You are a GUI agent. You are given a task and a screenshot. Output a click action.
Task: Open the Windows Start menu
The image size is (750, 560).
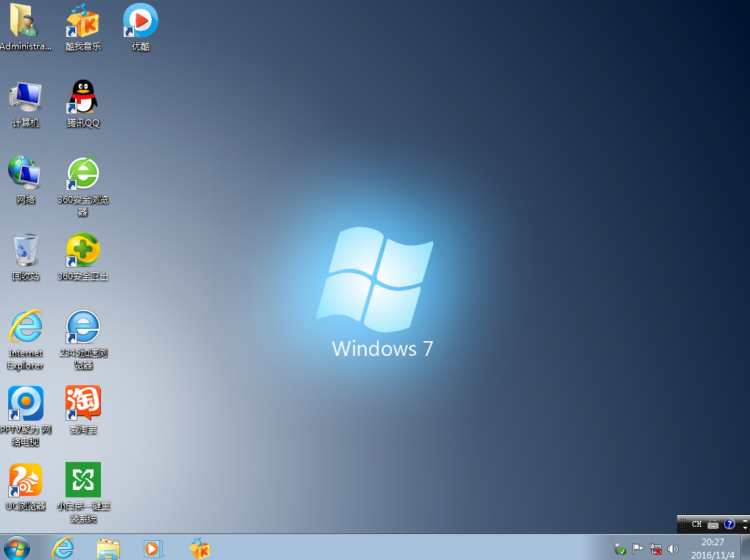pyautogui.click(x=17, y=547)
